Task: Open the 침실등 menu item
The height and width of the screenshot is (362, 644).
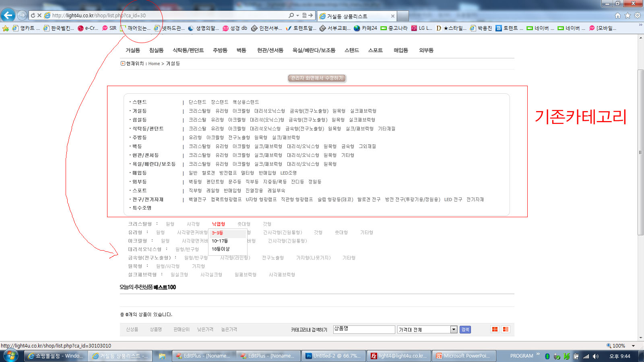Action: click(156, 50)
